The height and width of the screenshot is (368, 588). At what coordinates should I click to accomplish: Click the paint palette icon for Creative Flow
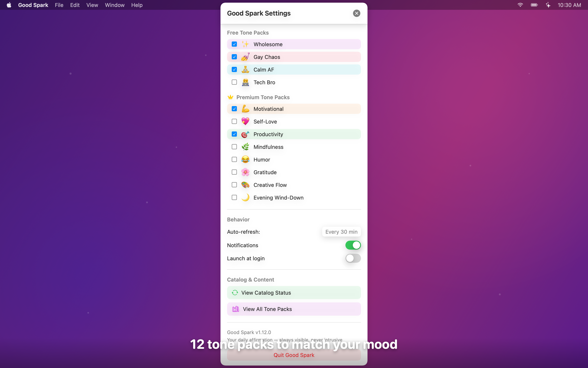[x=245, y=185]
